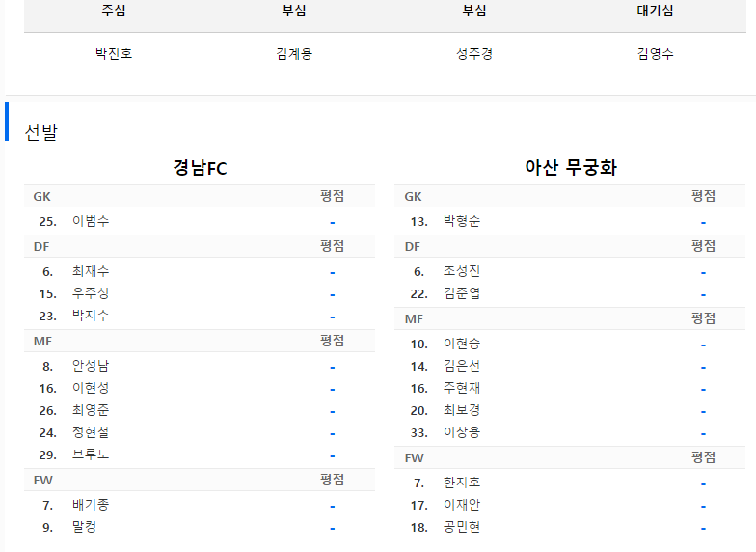Select defender 조성진

tap(462, 271)
